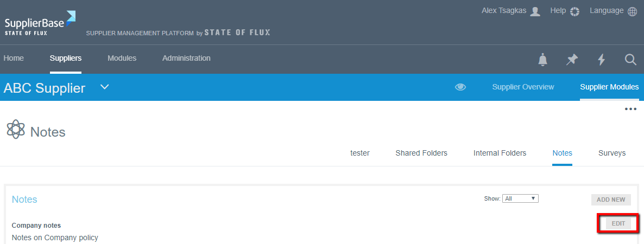Click EDIT for Company notes

point(618,223)
